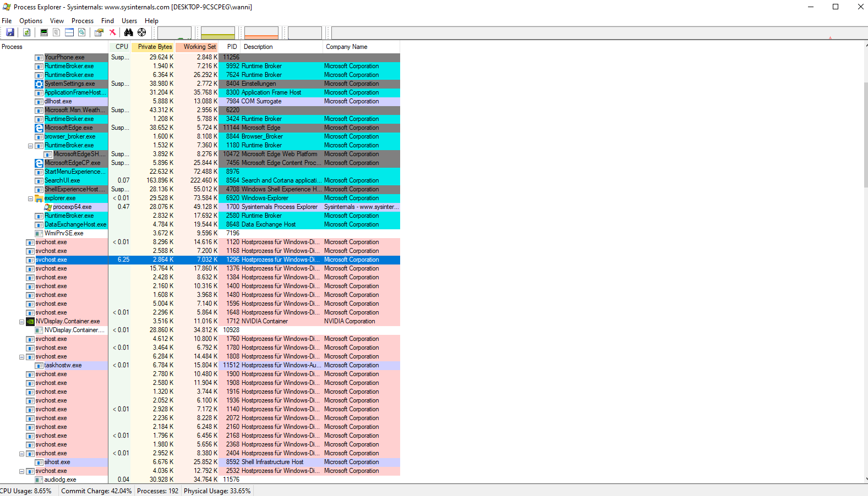The image size is (868, 496).
Task: Click the icon beside DataExchangeHost.exe
Action: (39, 224)
